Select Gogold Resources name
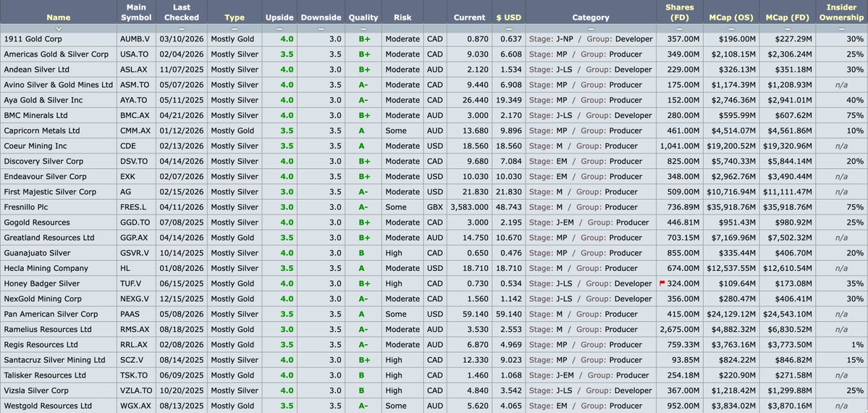The image size is (868, 413). coord(36,222)
